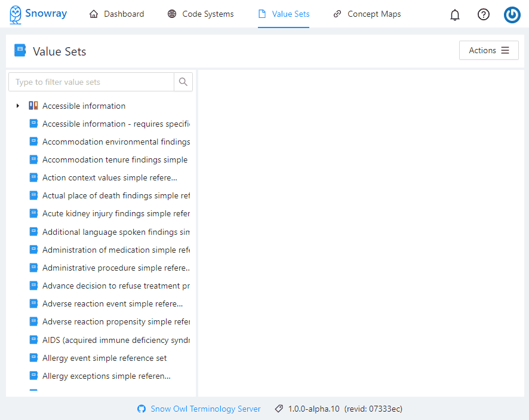Viewport: 529px width, 420px height.
Task: Select Administration of medication reference set
Action: [x=115, y=250]
